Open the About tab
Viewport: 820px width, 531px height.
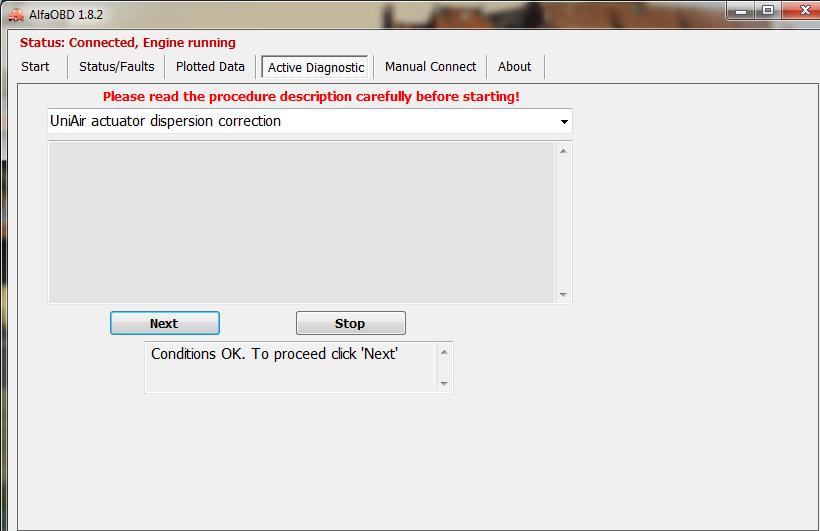click(x=515, y=66)
